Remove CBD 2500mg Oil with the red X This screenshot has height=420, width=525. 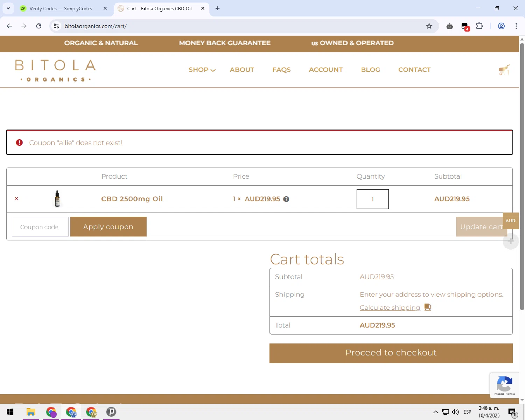16,199
